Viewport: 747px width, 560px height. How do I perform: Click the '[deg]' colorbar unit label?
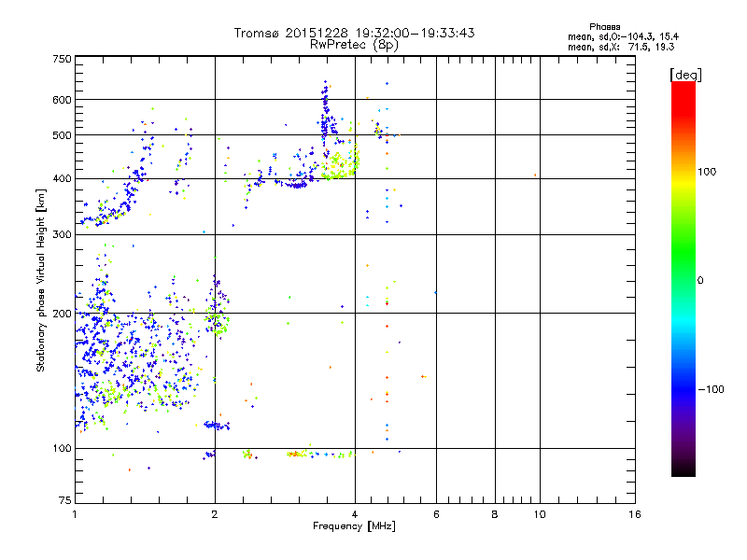(685, 75)
